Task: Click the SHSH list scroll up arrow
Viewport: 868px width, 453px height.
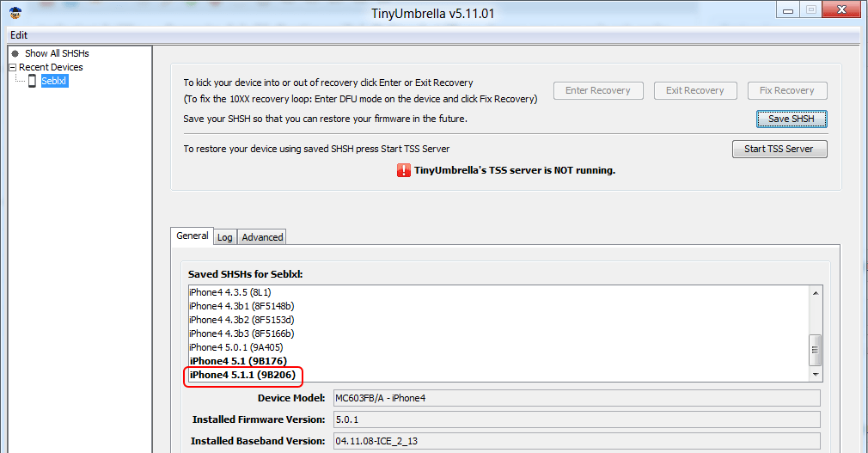Action: pyautogui.click(x=816, y=293)
